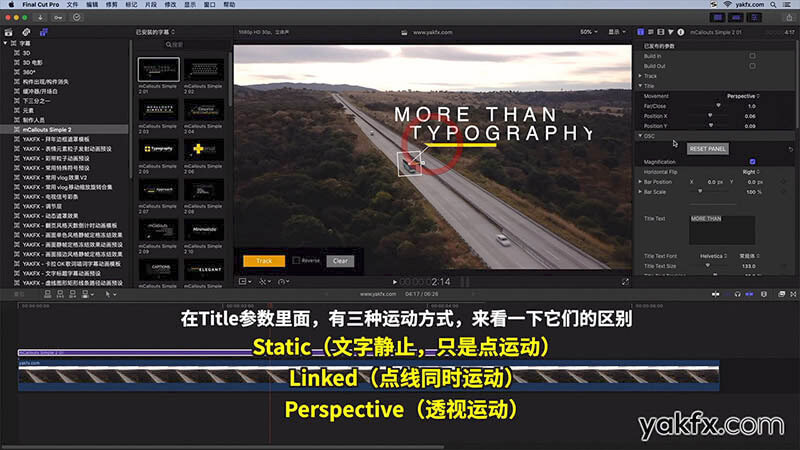
Task: Collapse the OSC section
Action: 640,136
